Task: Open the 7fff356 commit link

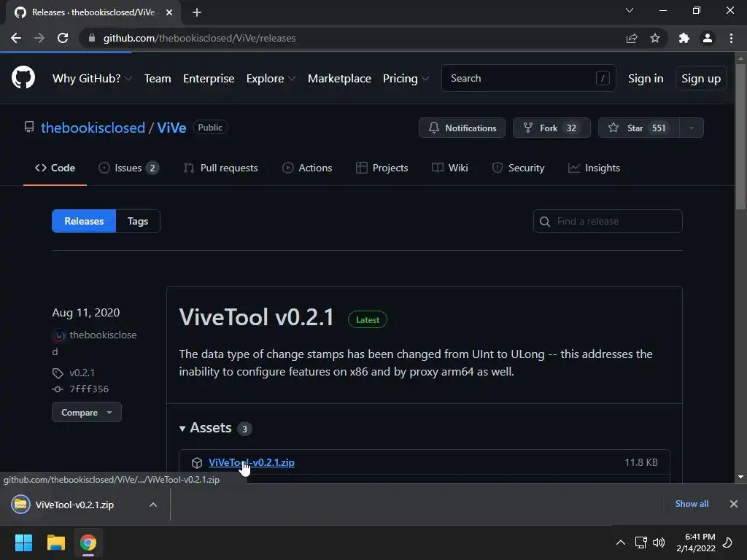Action: click(x=89, y=389)
